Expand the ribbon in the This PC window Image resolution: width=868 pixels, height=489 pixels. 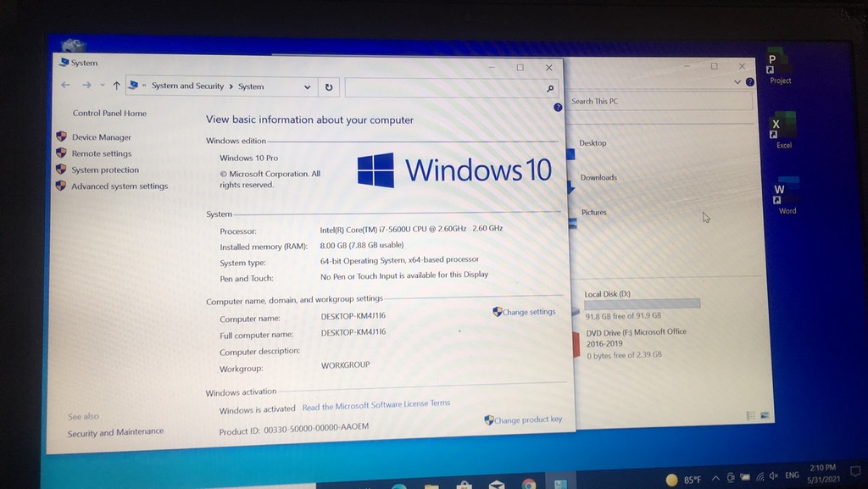click(737, 82)
